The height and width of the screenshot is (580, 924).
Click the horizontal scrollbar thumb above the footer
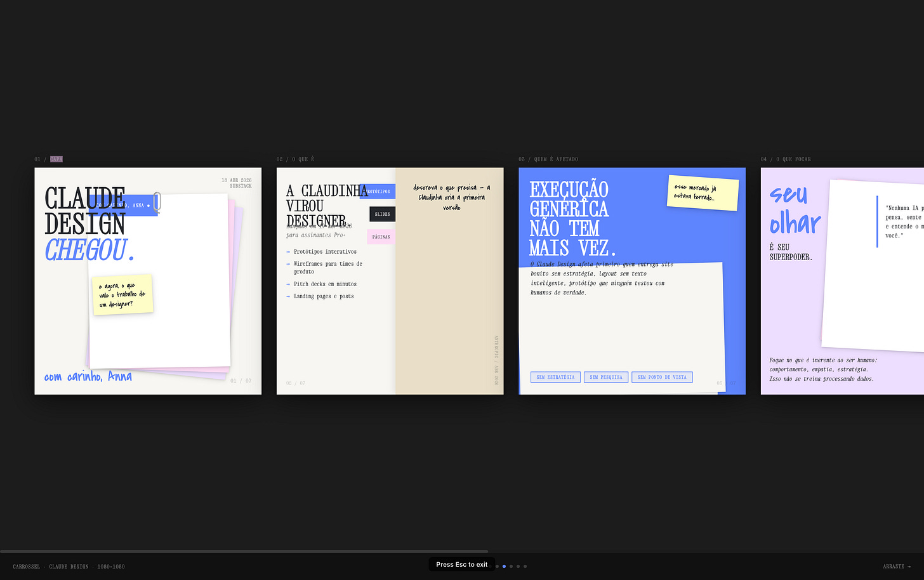point(244,551)
